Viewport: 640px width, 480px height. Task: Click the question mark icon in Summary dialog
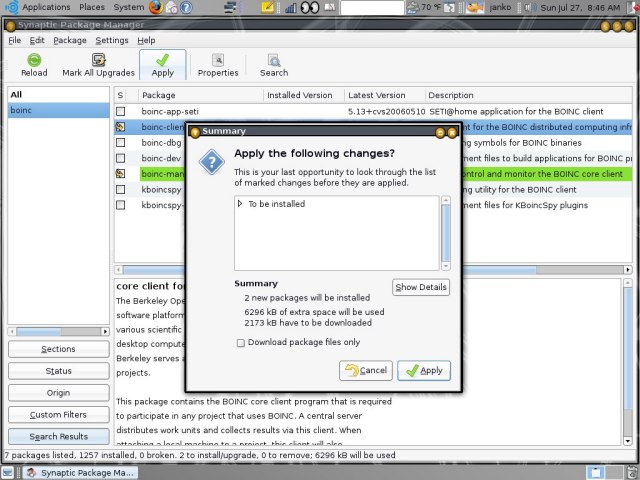tap(211, 162)
